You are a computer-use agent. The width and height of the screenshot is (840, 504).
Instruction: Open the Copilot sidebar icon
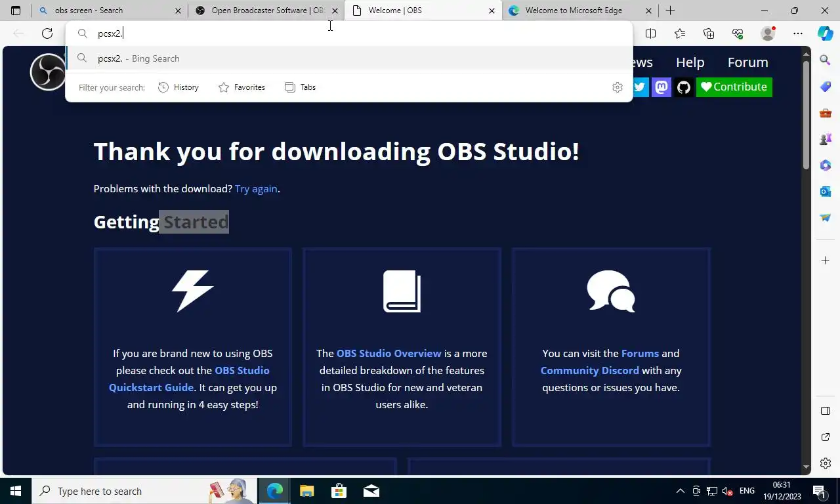coord(826,33)
